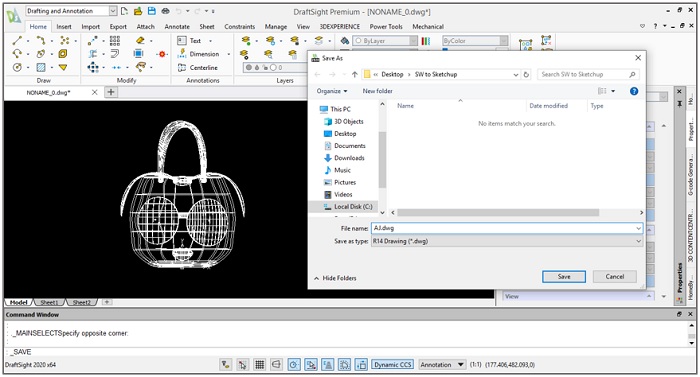Open the Mechanical ribbon tab
700x377 pixels.
tap(428, 27)
